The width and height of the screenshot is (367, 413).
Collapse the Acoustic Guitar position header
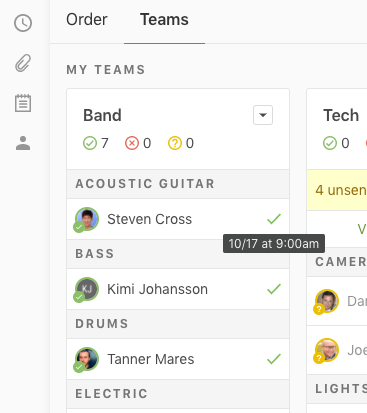pyautogui.click(x=178, y=184)
